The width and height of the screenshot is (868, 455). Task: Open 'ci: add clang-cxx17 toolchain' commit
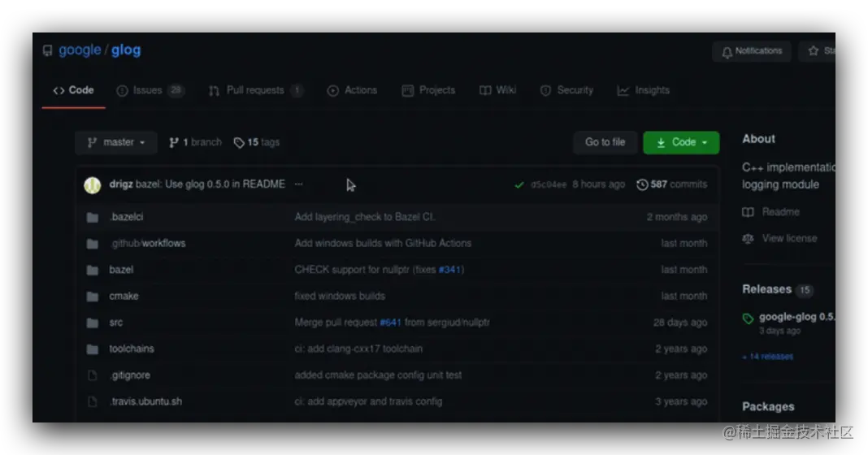tap(358, 349)
